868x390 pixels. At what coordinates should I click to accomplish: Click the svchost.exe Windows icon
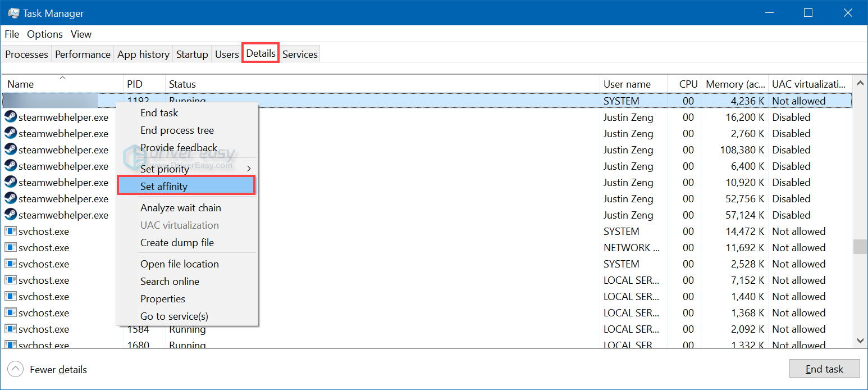point(10,231)
